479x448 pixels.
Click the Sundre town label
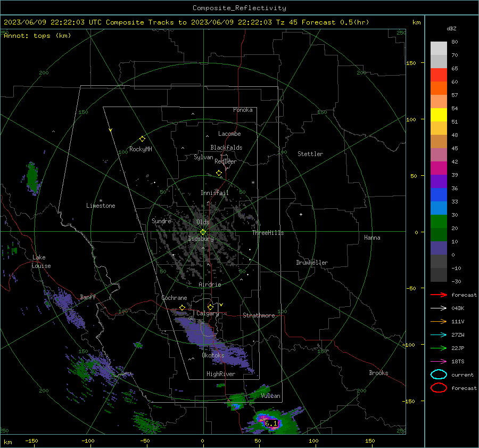[161, 221]
